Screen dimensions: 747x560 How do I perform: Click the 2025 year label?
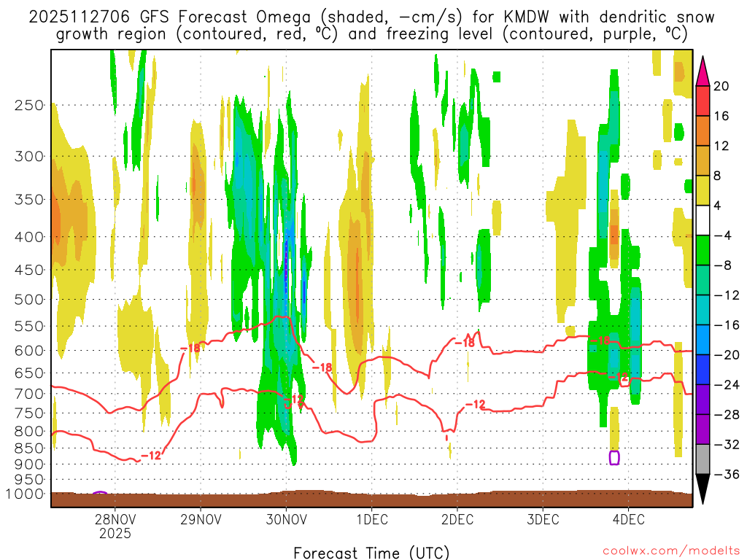115,533
